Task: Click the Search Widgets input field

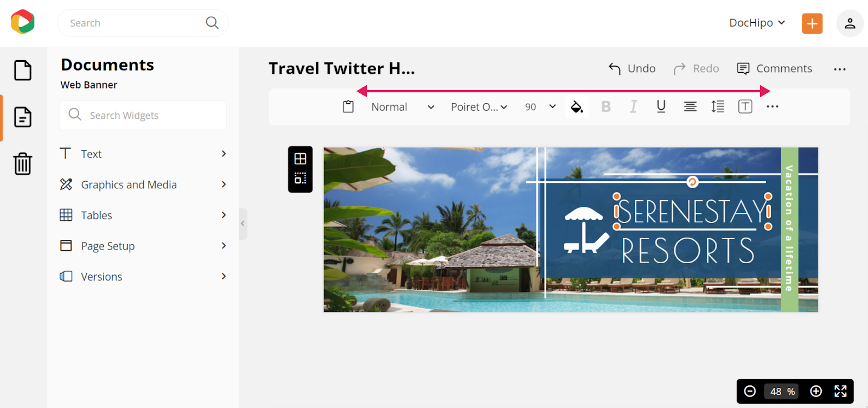Action: pyautogui.click(x=143, y=115)
